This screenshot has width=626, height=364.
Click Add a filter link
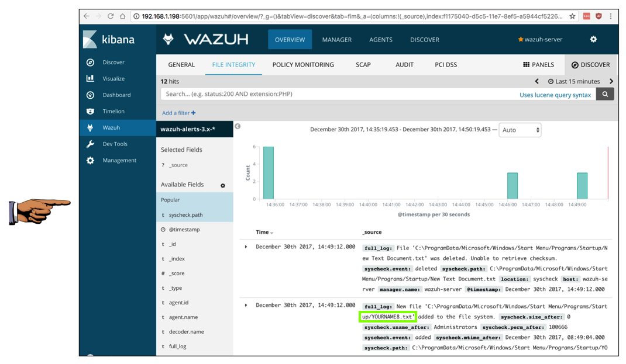coord(179,113)
